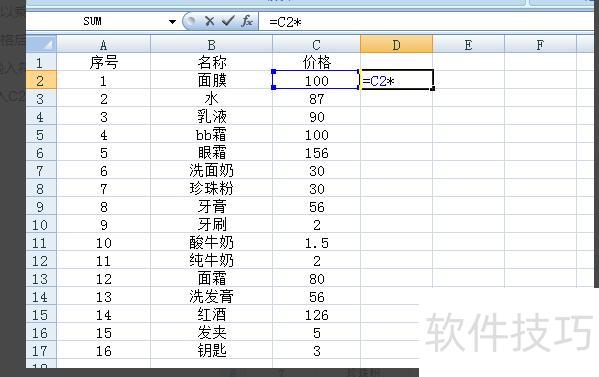Viewport: 599px width, 377px height.
Task: Click the 名称 header cell
Action: tap(212, 62)
